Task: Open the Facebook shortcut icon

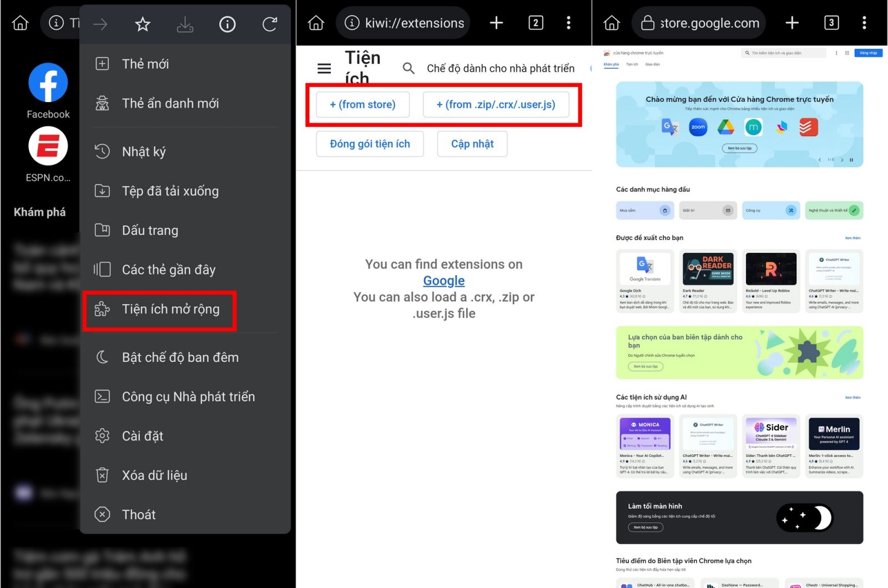Action: (x=48, y=82)
